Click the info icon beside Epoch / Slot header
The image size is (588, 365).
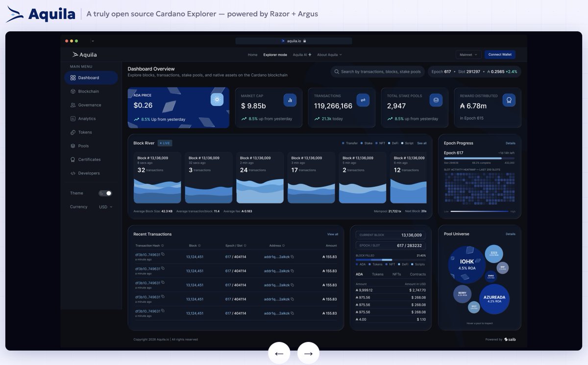pyautogui.click(x=245, y=245)
